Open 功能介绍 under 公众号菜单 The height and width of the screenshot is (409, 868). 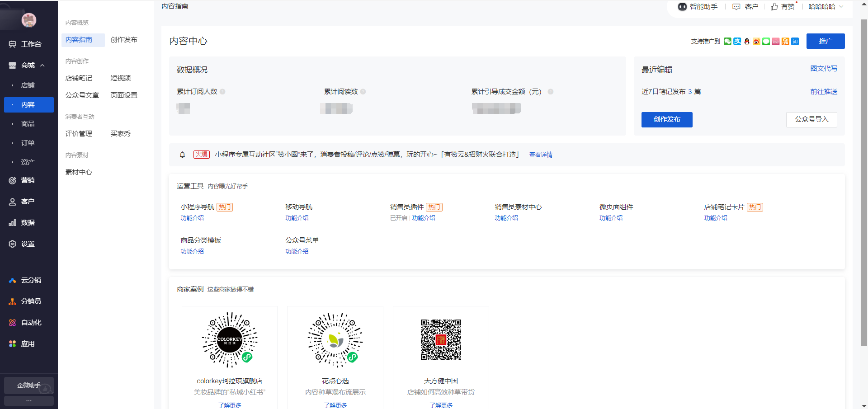(x=297, y=251)
